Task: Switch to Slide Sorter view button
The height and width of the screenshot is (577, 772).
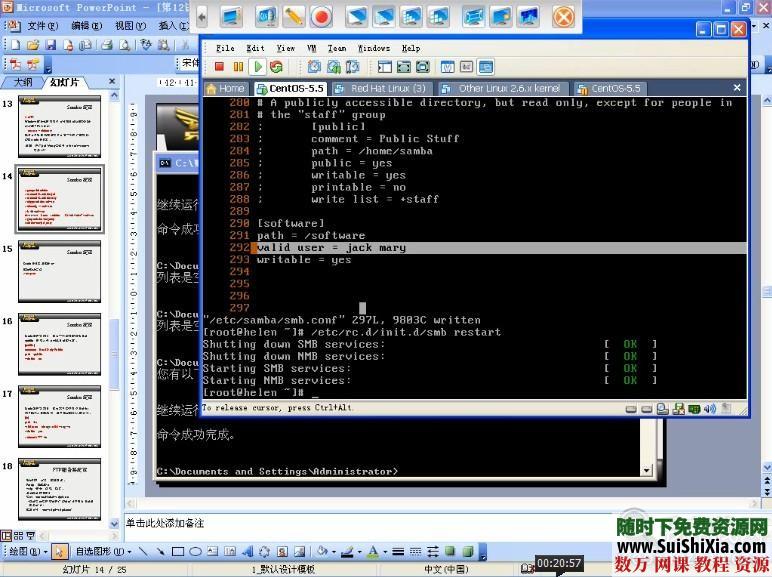Action: point(18,535)
